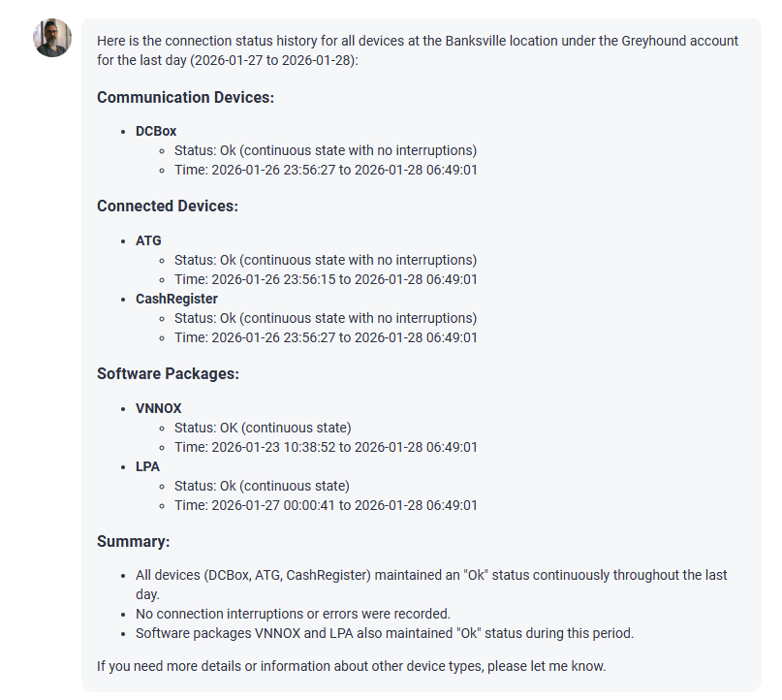Screen dimensions: 782x700
Task: Click the "No connection interruptions" summary bullet
Action: (293, 614)
